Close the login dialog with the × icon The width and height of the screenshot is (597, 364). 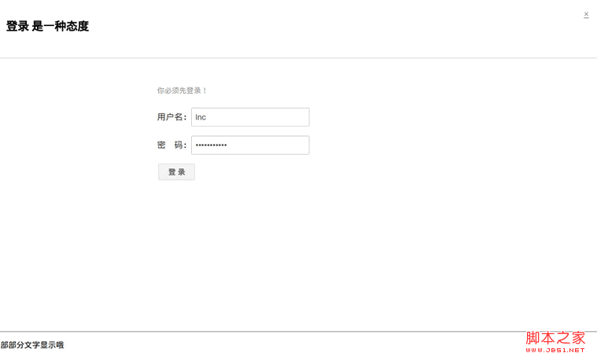pyautogui.click(x=586, y=14)
